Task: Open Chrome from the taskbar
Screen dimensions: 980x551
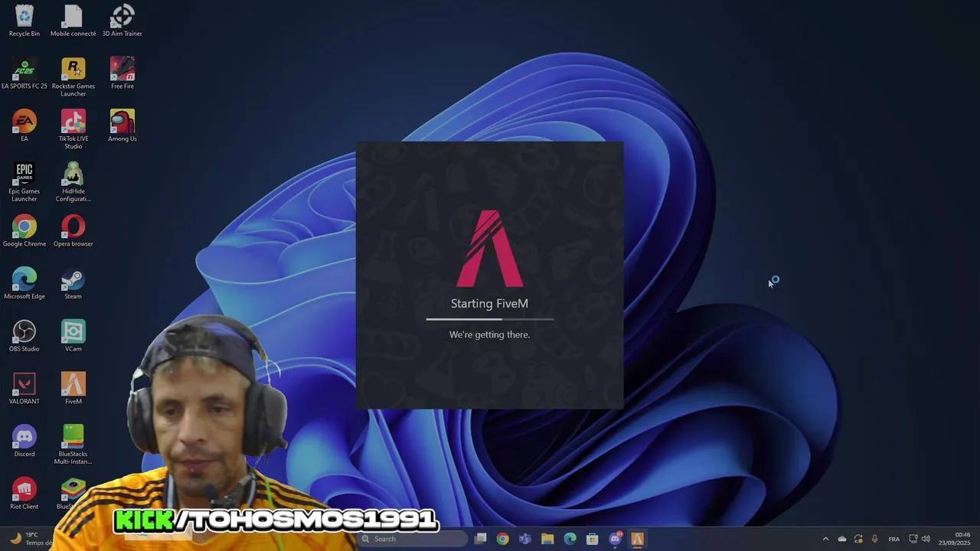Action: click(502, 539)
